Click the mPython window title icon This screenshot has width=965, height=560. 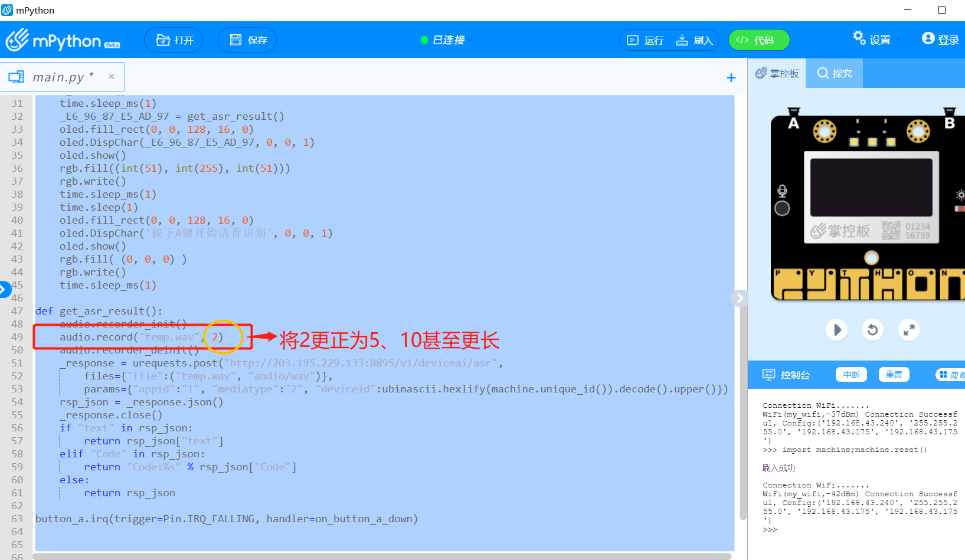pyautogui.click(x=7, y=10)
